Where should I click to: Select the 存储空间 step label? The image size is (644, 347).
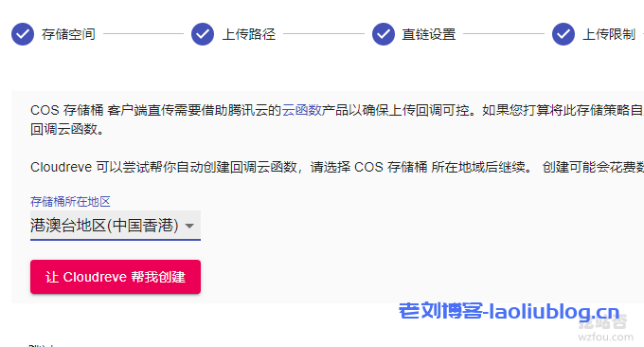(x=68, y=34)
